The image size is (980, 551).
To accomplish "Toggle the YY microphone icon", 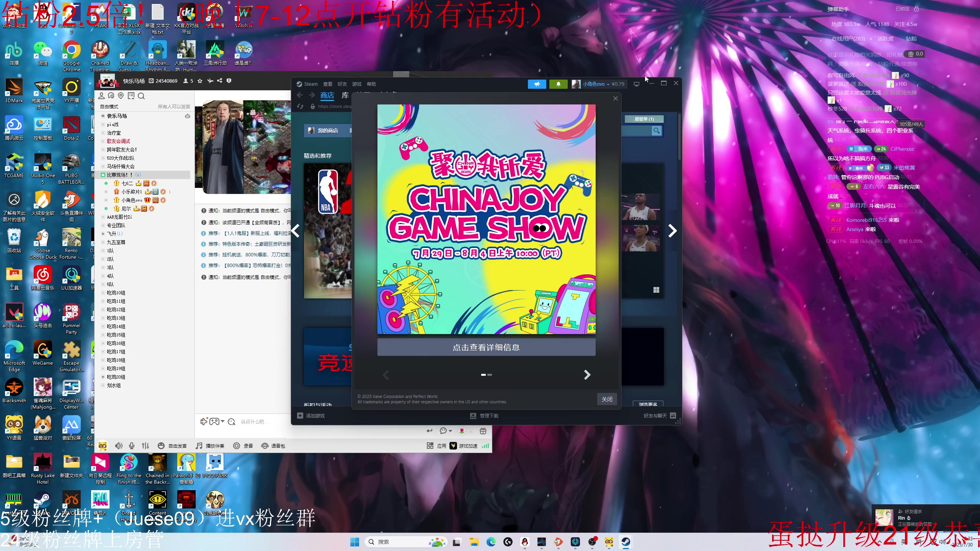I will tap(132, 446).
